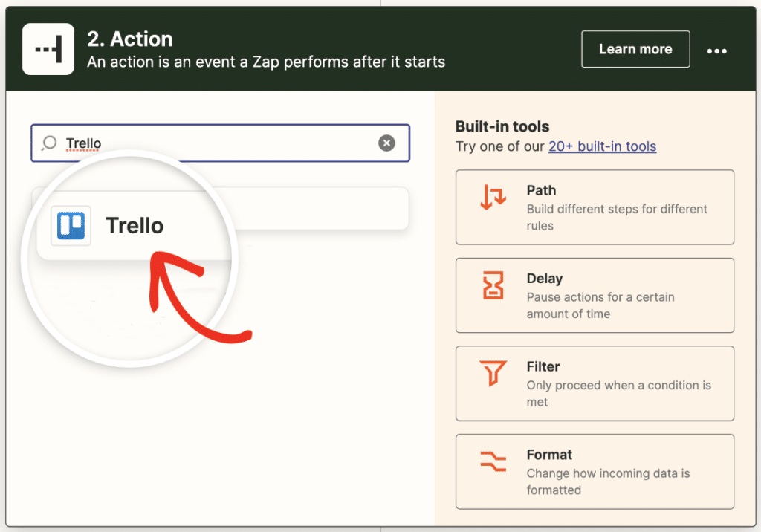
Task: Clear the Trello search with the X icon
Action: click(386, 143)
